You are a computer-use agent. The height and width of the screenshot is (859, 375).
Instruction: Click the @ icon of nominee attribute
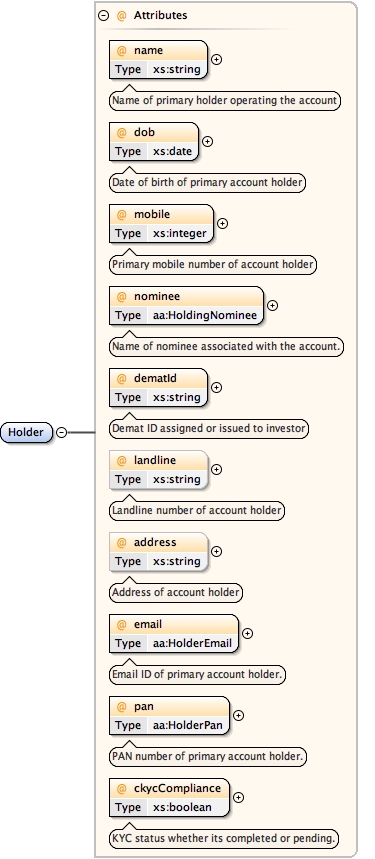click(x=122, y=296)
